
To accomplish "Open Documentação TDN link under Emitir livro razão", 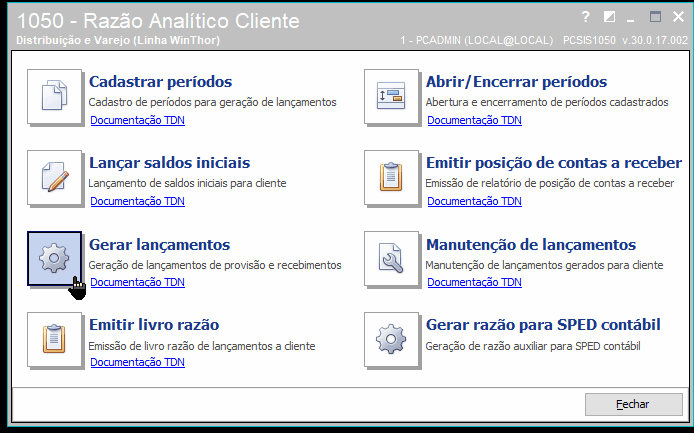I will tap(138, 362).
